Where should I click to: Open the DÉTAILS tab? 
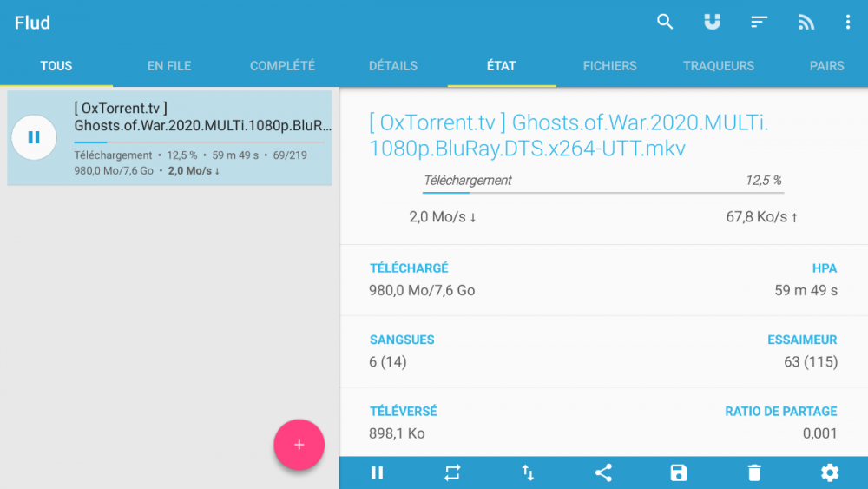(393, 66)
